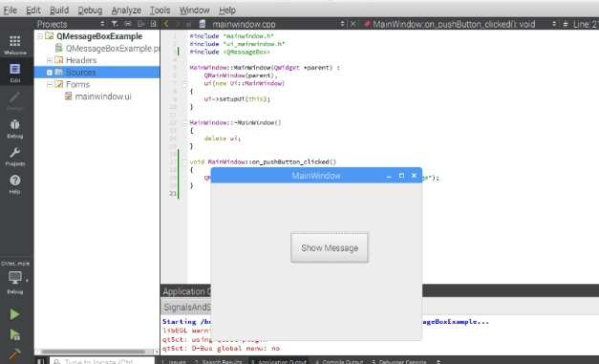The image size is (599, 364).
Task: Open the Tools menu
Action: coord(160,10)
